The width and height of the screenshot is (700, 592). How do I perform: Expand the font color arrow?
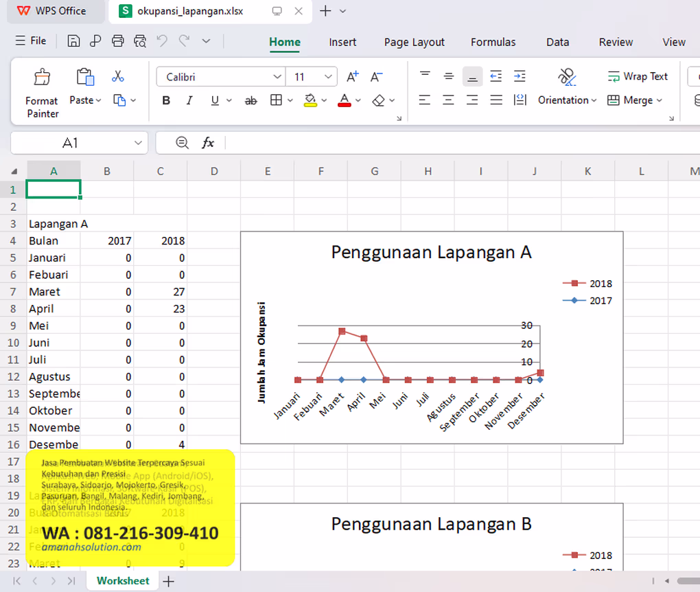[358, 100]
